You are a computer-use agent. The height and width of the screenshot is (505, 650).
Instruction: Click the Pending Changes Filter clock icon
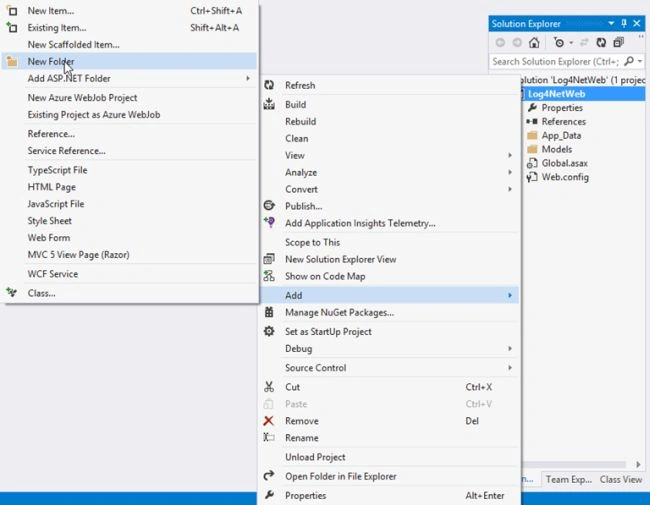[x=559, y=42]
